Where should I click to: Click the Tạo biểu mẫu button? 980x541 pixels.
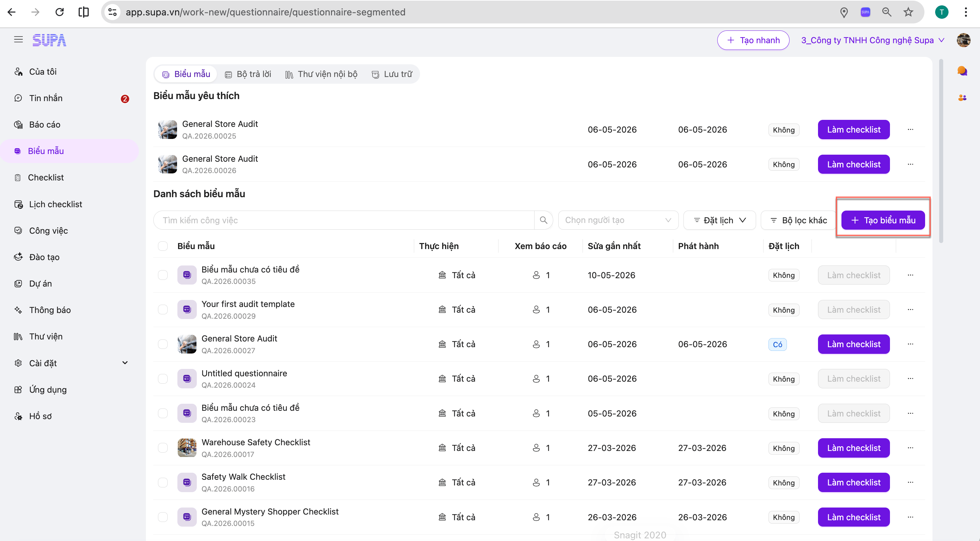tap(883, 220)
